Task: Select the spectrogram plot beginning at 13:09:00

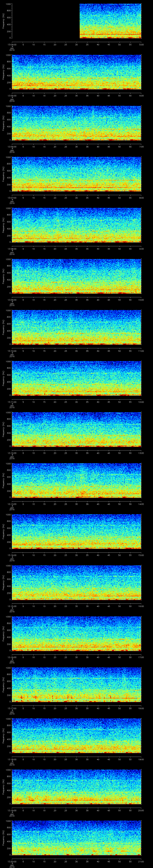Action: coord(77,276)
